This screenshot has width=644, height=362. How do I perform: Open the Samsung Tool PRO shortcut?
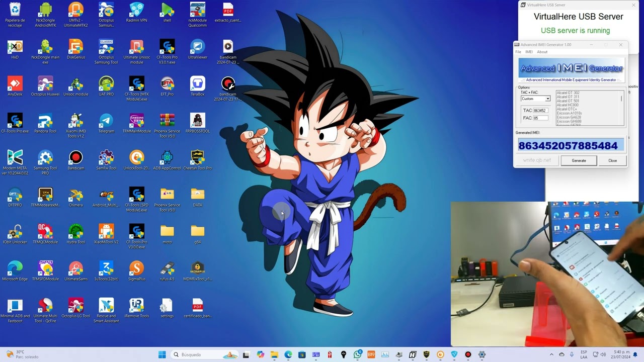pos(45,163)
